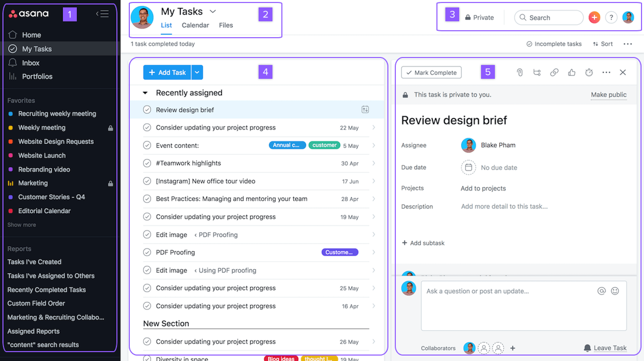Click the like/thumbs-up icon on task
644x361 pixels.
[x=572, y=72]
